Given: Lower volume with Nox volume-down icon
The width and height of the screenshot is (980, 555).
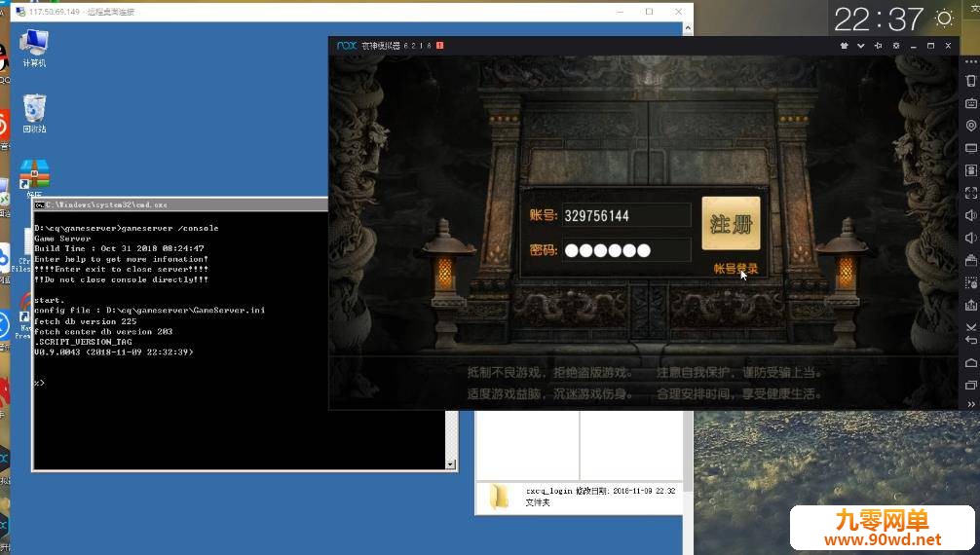Looking at the screenshot, I should click(x=970, y=238).
